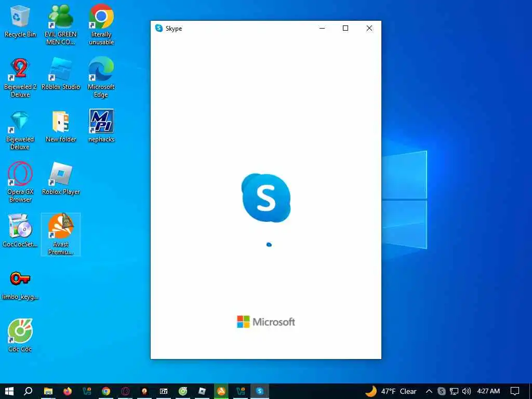The height and width of the screenshot is (399, 532).
Task: Switch to Chrome in the taskbar
Action: [x=106, y=391]
